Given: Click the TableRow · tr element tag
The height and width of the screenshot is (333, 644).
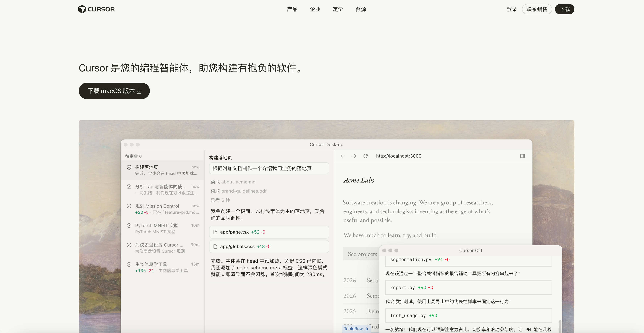Looking at the screenshot, I should coord(356,329).
